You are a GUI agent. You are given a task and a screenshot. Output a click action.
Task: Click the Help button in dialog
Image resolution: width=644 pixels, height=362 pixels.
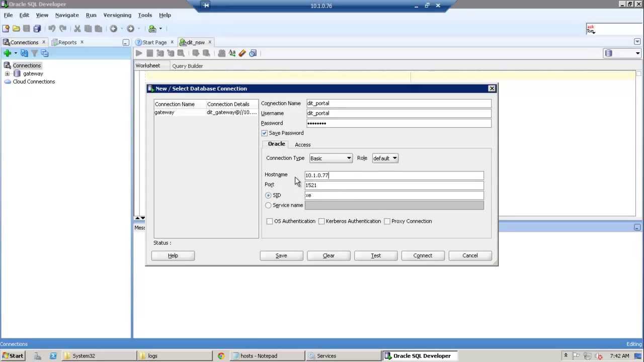point(173,255)
